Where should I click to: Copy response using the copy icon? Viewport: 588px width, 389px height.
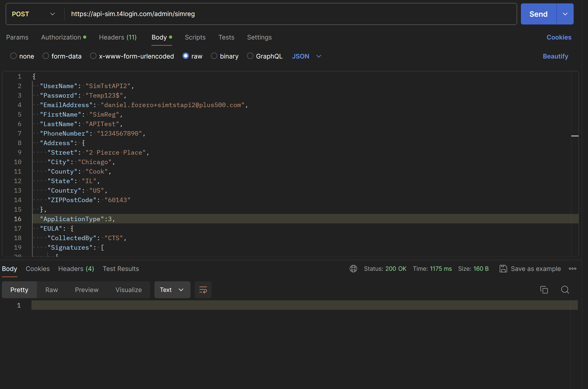(544, 290)
